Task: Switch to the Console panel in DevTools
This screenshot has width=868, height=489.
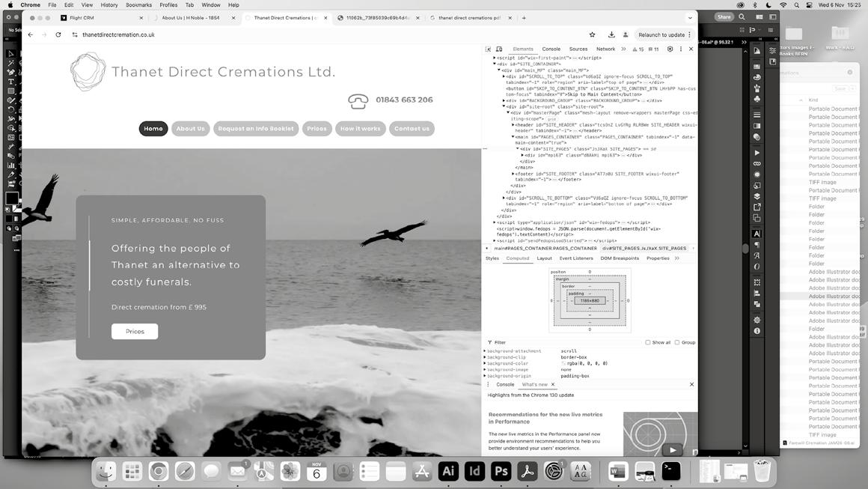Action: pyautogui.click(x=551, y=49)
